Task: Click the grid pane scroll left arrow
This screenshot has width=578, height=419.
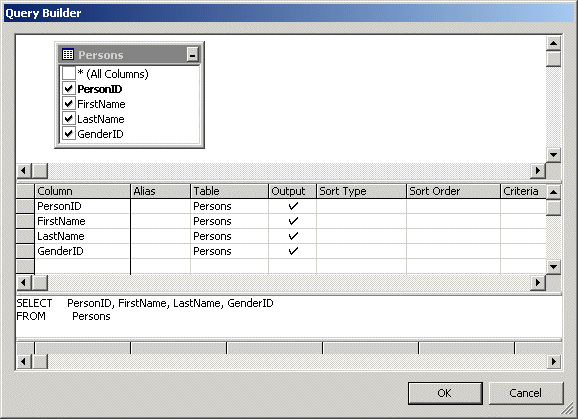Action: 24,283
